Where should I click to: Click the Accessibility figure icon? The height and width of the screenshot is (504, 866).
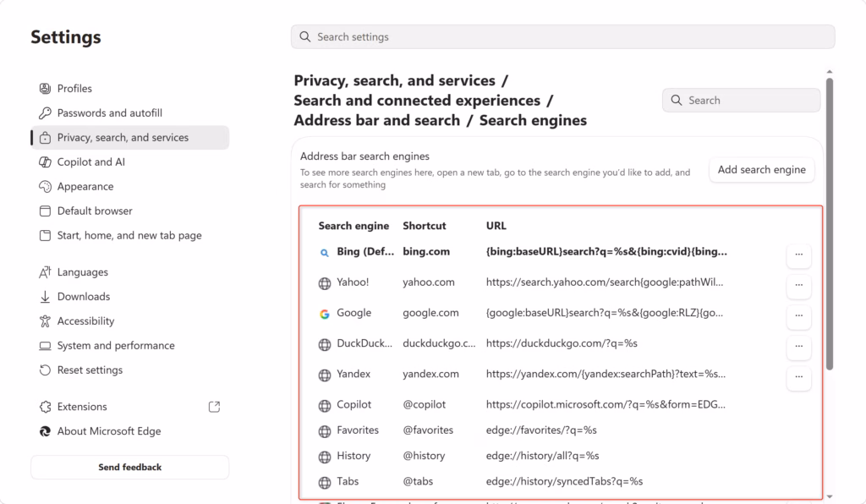45,320
